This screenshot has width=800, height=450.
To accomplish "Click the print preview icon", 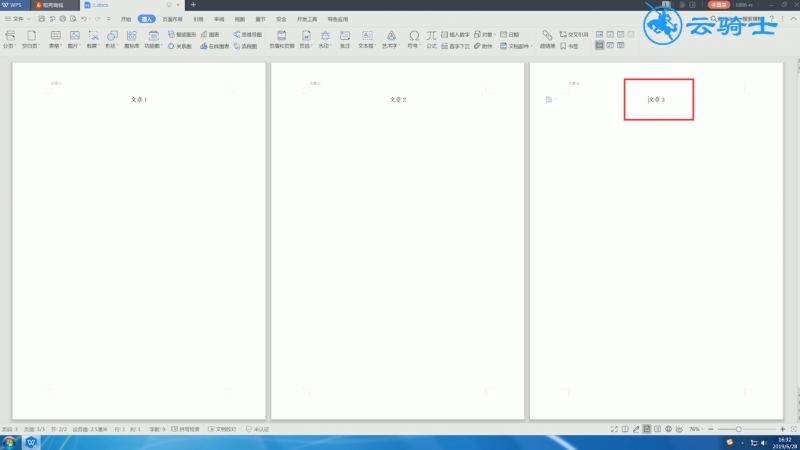I will pos(73,19).
